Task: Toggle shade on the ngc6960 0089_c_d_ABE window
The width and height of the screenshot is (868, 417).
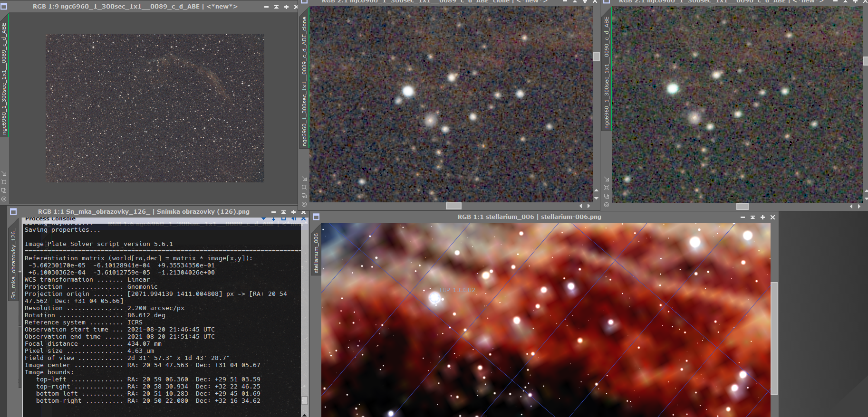Action: tap(276, 7)
